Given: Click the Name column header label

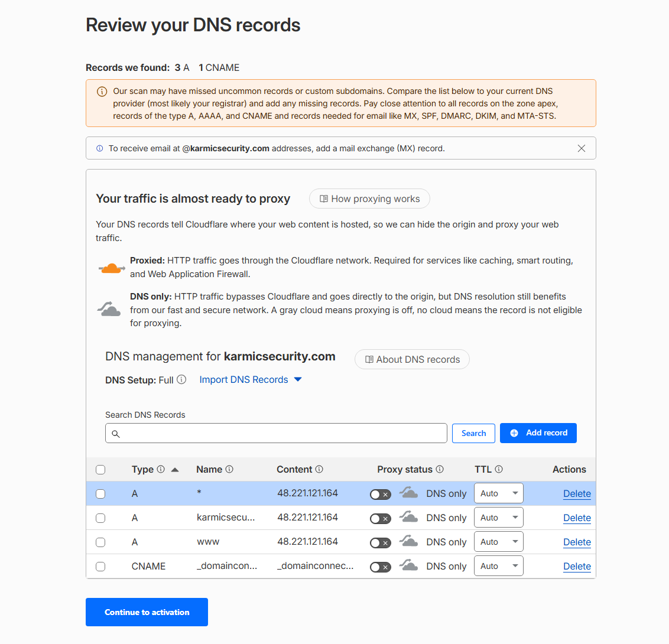Looking at the screenshot, I should [209, 470].
